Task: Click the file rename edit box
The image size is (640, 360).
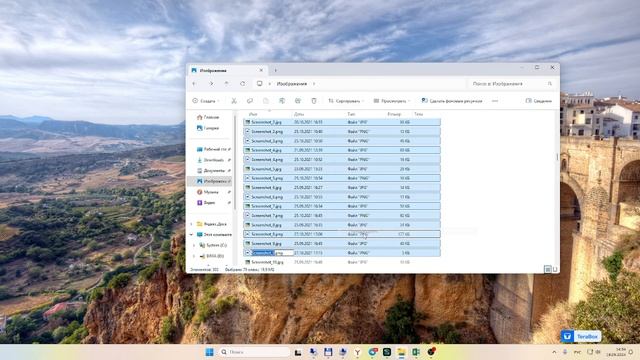Action: [x=272, y=253]
